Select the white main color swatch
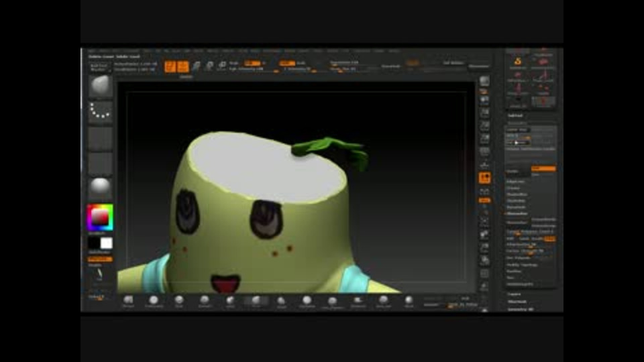The image size is (644, 362). click(x=107, y=243)
